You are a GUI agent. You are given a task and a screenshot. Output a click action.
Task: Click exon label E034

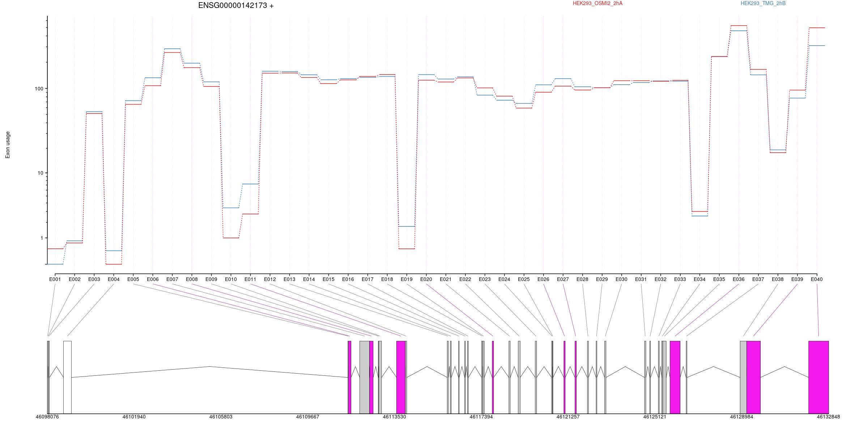click(x=699, y=279)
